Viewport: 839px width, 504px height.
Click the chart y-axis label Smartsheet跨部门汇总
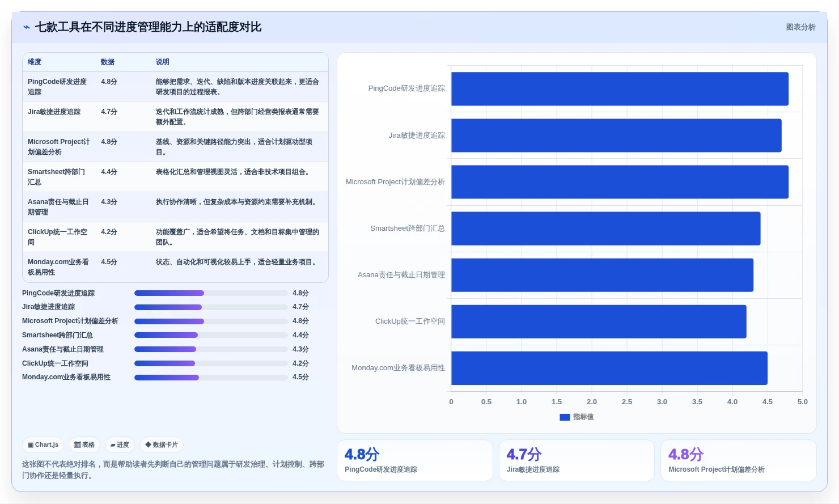click(408, 228)
